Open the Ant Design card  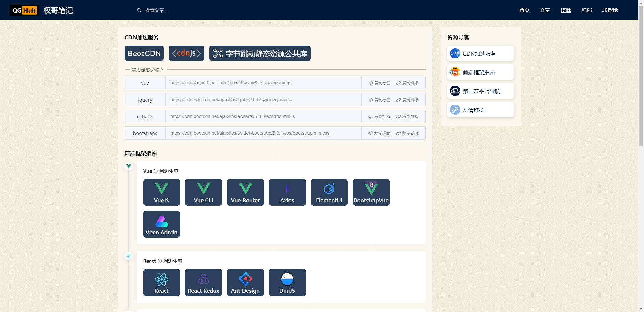tap(245, 282)
